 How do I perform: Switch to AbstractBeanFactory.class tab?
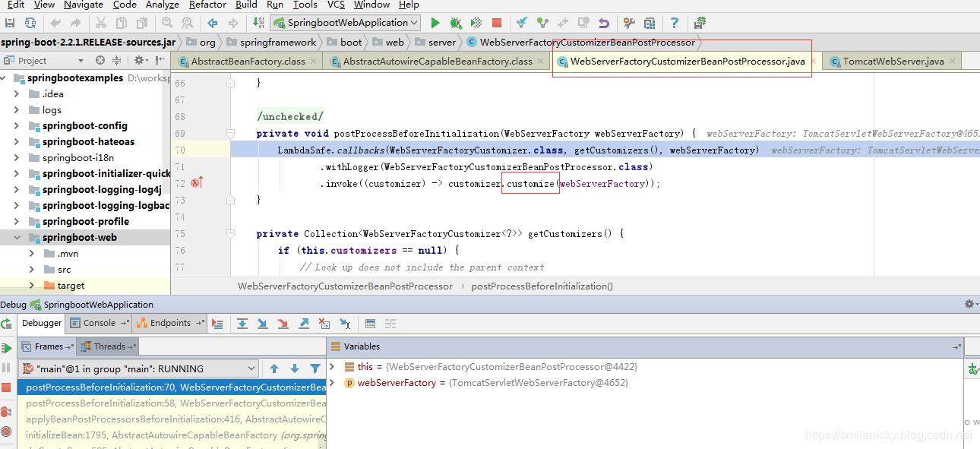248,62
